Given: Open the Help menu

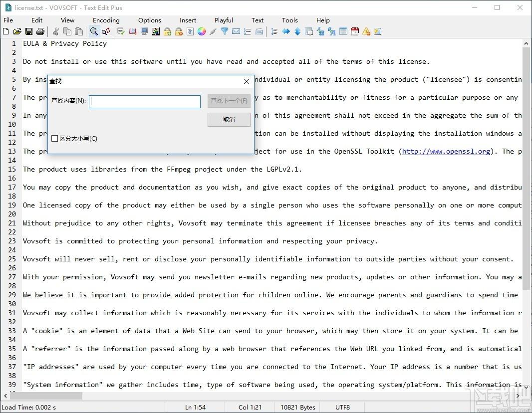Looking at the screenshot, I should coord(323,20).
